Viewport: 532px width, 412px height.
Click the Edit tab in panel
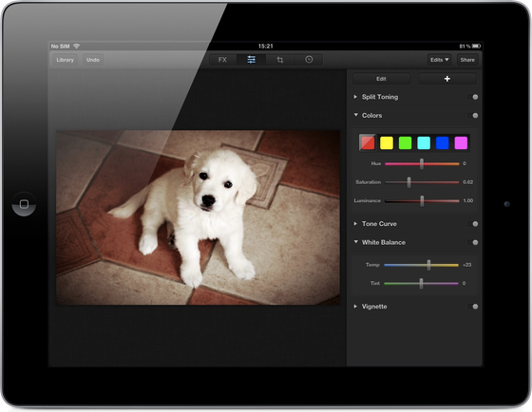click(x=381, y=79)
